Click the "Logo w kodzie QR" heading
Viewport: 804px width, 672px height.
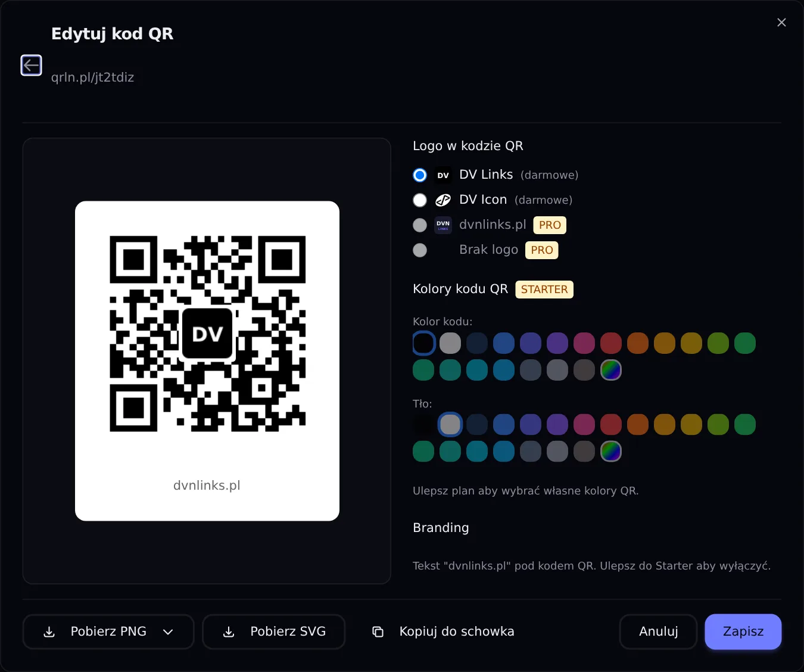(468, 146)
